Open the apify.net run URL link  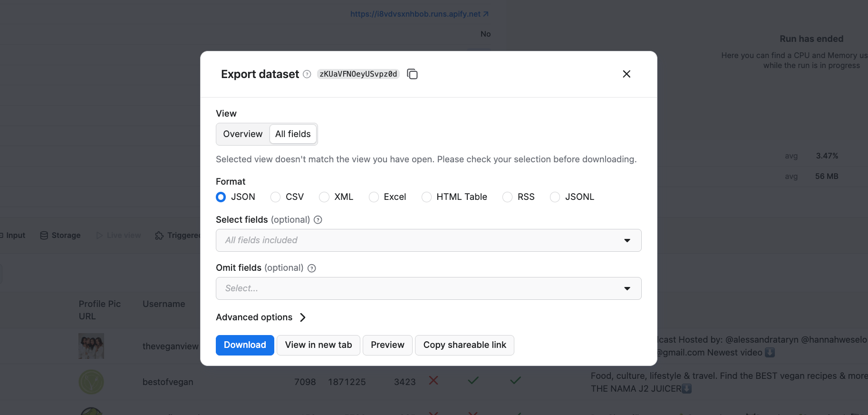pos(419,14)
